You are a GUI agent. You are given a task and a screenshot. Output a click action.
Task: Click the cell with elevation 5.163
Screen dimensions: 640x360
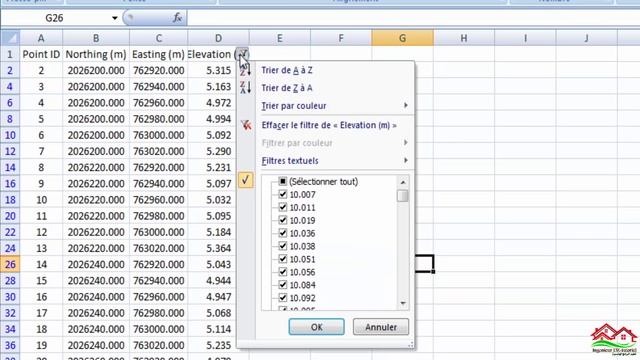tap(212, 87)
